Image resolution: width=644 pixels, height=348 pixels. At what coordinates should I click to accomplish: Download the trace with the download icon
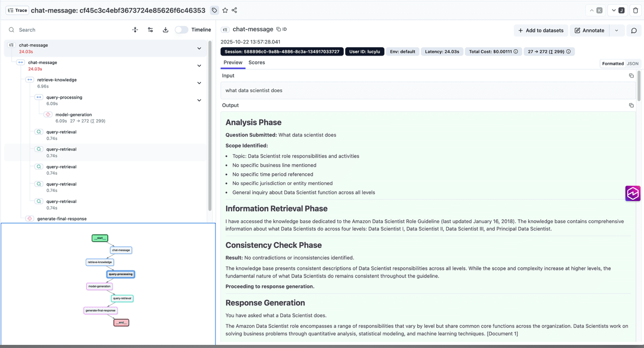coord(165,30)
